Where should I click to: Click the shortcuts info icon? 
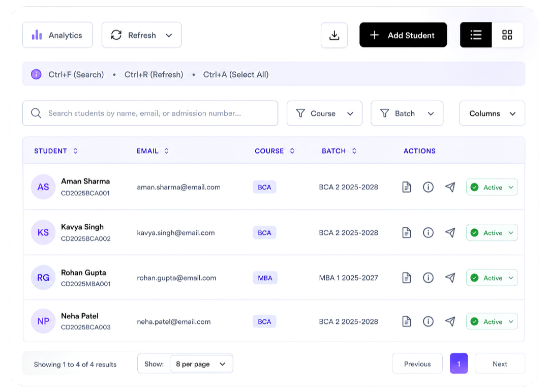(36, 74)
